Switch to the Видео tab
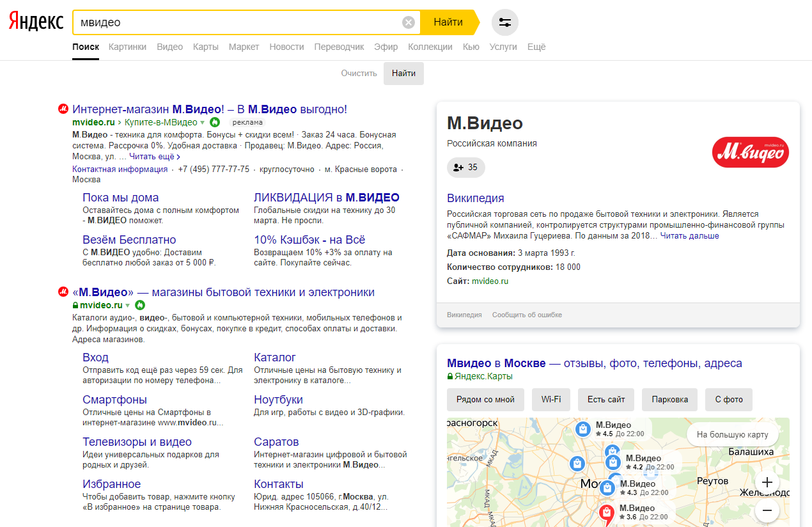 169,47
